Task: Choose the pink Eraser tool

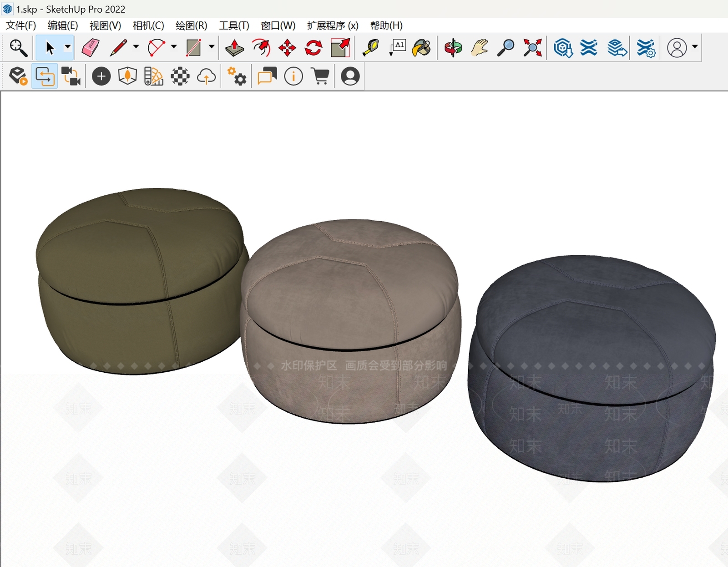Action: [90, 47]
